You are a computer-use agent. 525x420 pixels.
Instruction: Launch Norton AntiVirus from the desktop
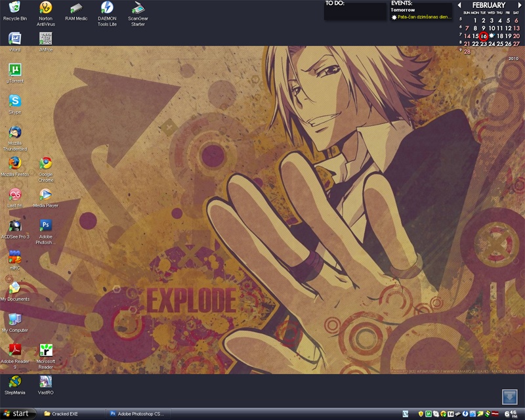[x=45, y=13]
